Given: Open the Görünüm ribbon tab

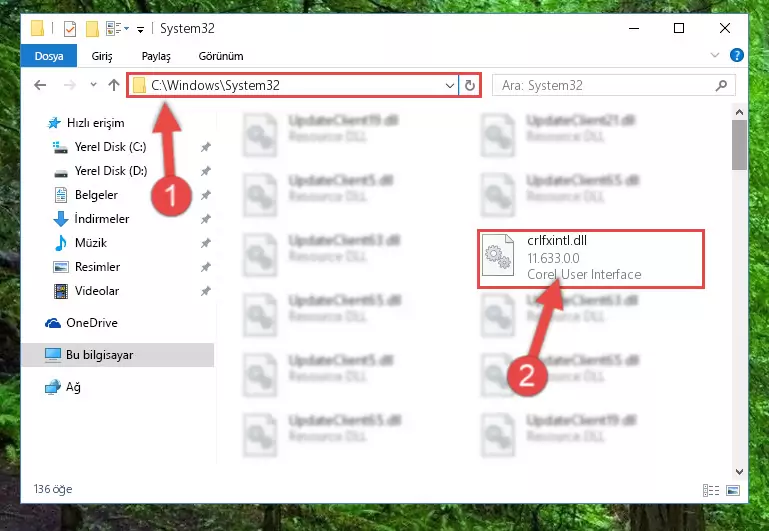Looking at the screenshot, I should coord(221,56).
